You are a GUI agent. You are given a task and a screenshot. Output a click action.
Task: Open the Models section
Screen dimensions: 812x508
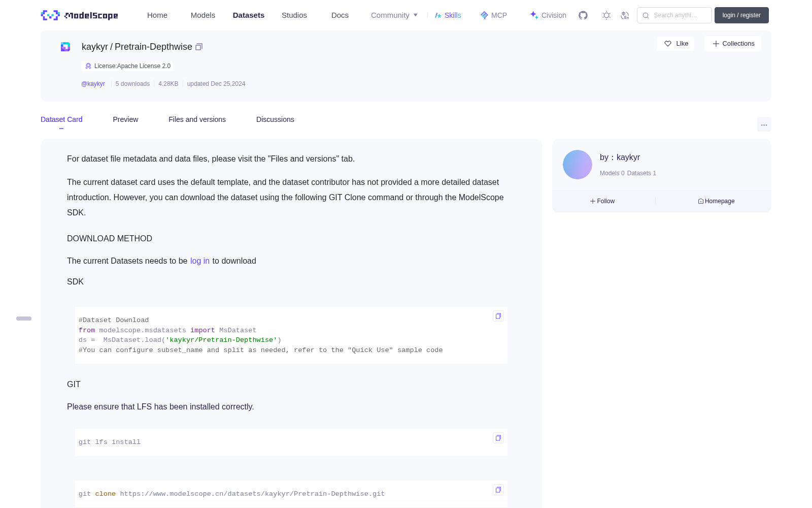click(x=203, y=15)
